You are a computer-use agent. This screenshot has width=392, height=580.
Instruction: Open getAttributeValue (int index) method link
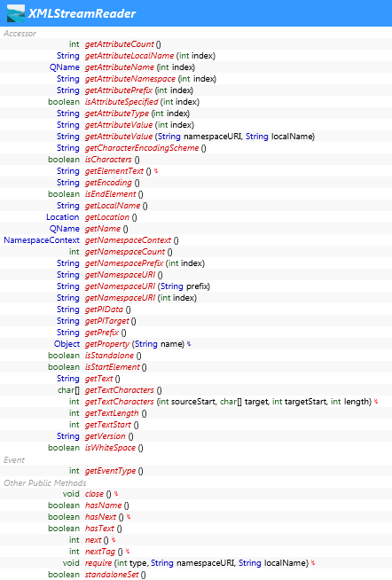(119, 125)
